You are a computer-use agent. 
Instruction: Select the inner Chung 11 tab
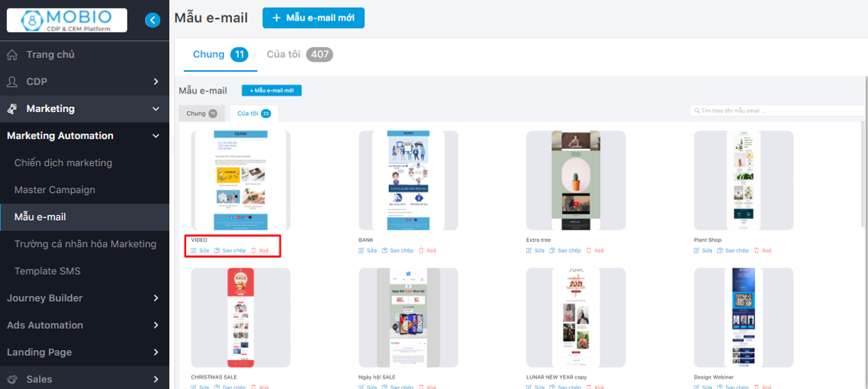tap(201, 114)
